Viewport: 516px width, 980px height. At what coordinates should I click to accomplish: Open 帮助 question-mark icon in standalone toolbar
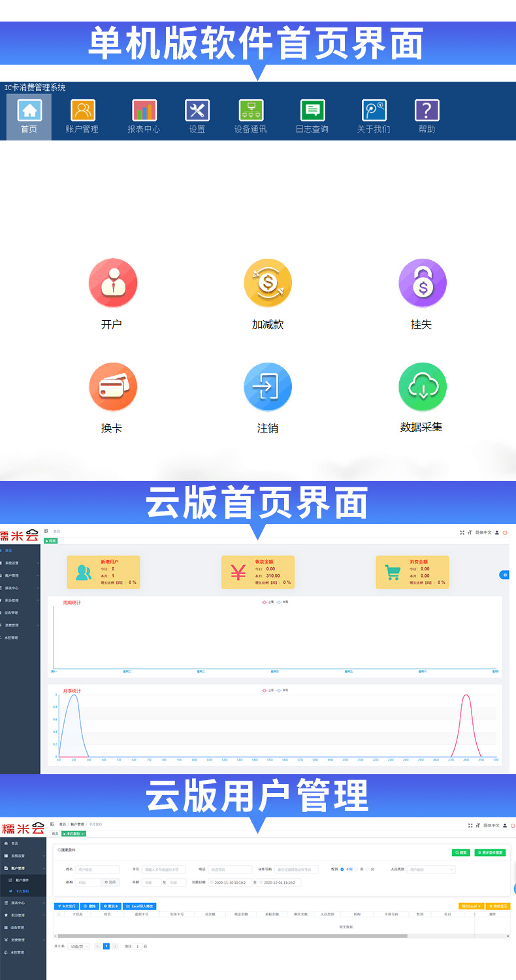[x=427, y=110]
